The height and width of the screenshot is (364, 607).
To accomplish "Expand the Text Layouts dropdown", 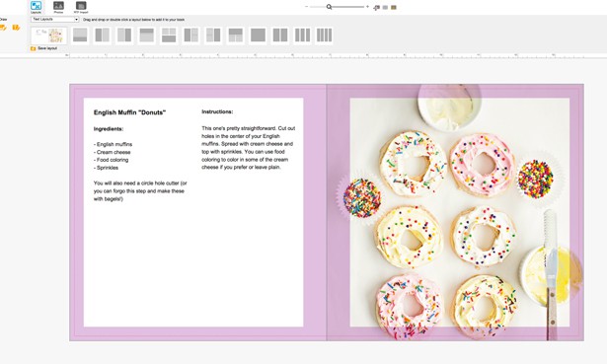I will pos(54,19).
